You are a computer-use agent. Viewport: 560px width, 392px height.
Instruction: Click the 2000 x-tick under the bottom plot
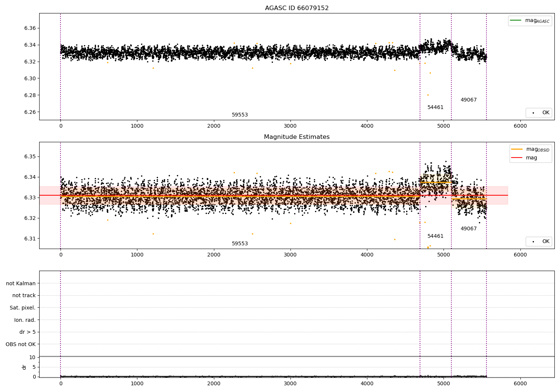point(214,383)
